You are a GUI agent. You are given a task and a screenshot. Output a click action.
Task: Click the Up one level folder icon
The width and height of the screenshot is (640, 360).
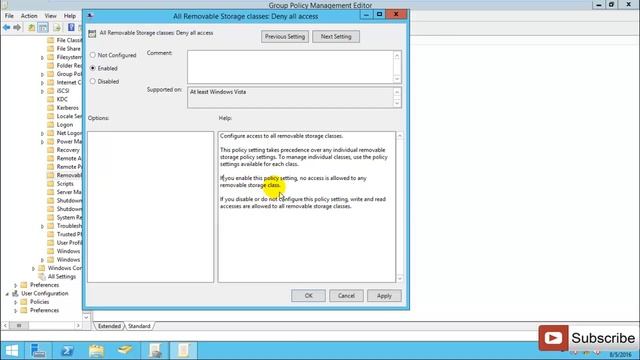[31, 27]
